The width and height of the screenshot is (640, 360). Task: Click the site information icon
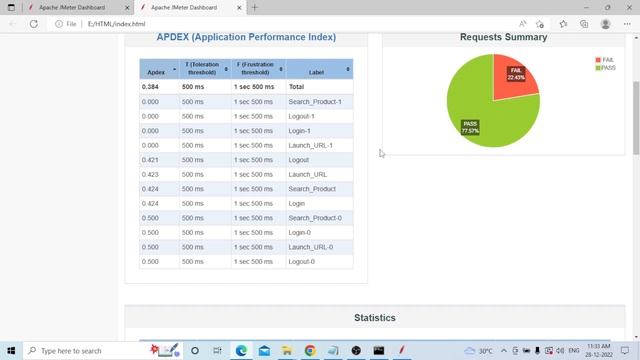coord(59,24)
